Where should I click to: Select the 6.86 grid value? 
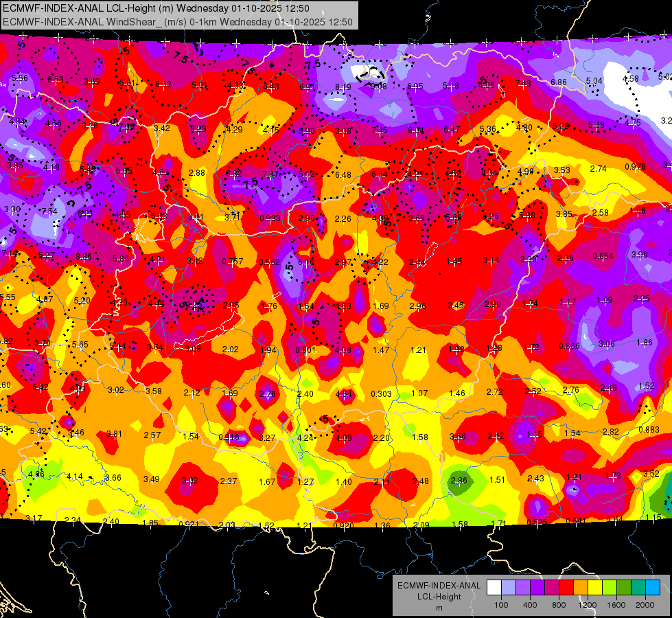tap(559, 82)
